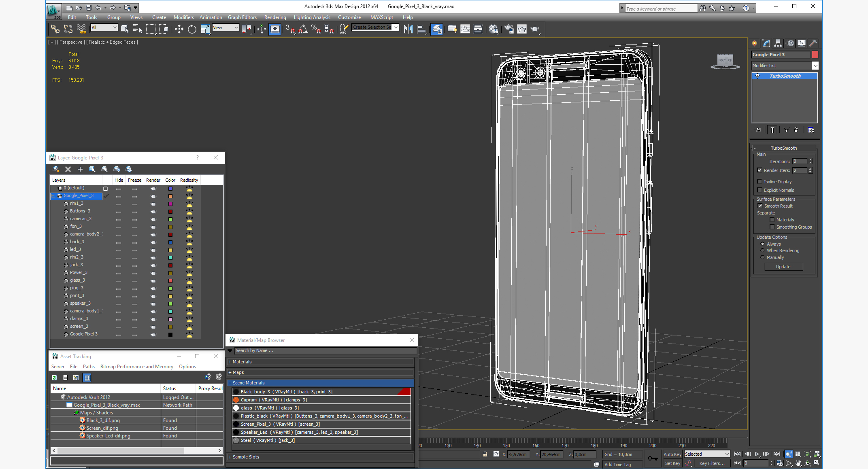Screen dimensions: 868x469
Task: Click the color swatch for rim1_3 layer
Action: (x=170, y=204)
